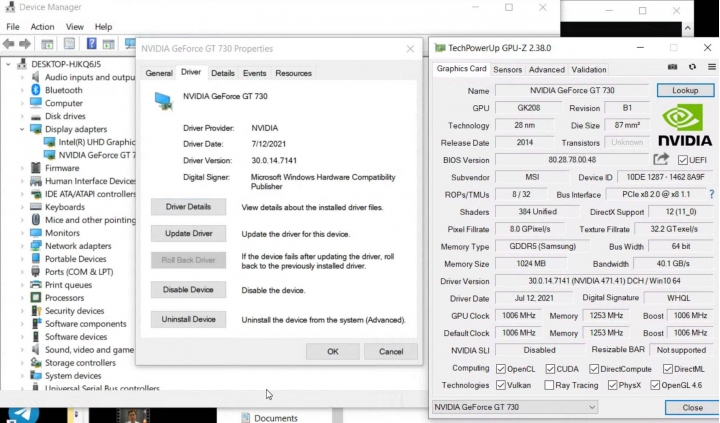This screenshot has height=423, width=720.
Task: Toggle the DirectML checkbox
Action: (x=668, y=369)
